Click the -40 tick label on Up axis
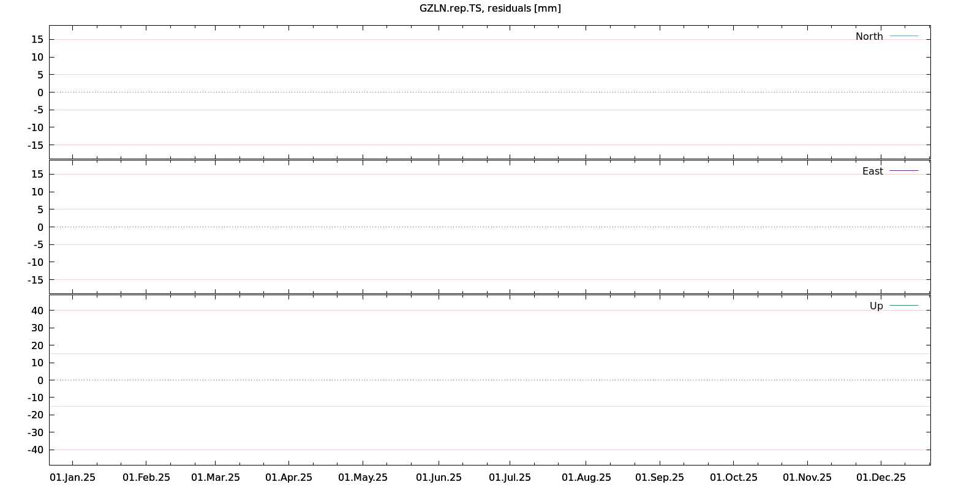Viewport: 980px width, 490px height. point(36,450)
